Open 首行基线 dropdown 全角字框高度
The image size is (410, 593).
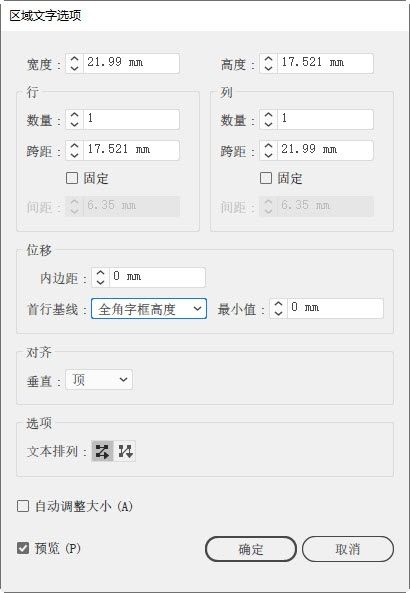pos(149,309)
